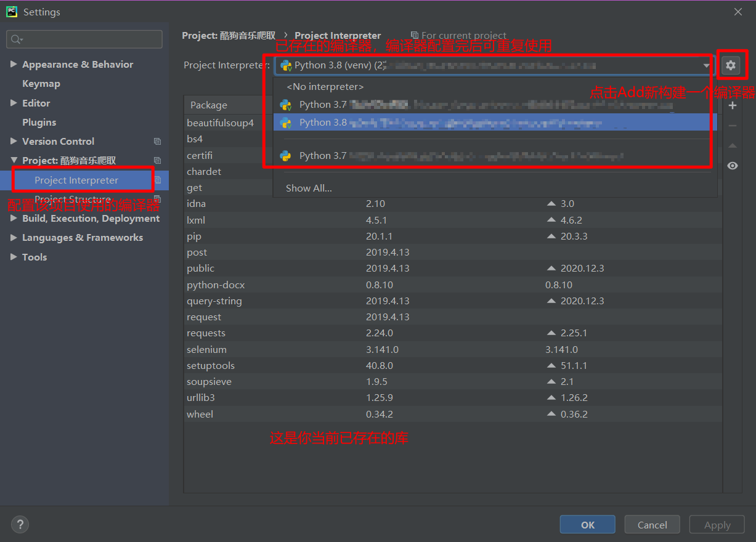Expand the Editor settings node
The width and height of the screenshot is (756, 542).
[x=14, y=103]
